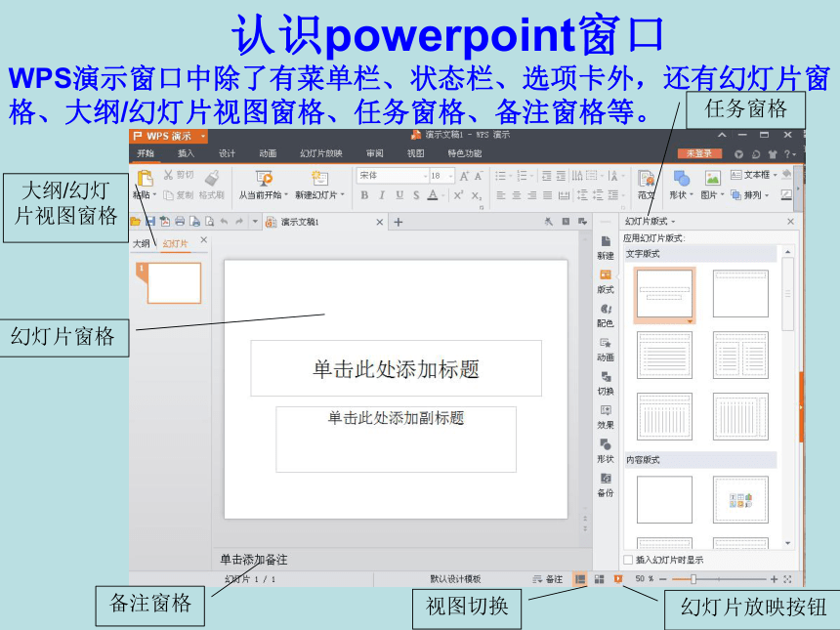Click the 单击添加备注 notes area
The height and width of the screenshot is (630, 840).
click(254, 560)
